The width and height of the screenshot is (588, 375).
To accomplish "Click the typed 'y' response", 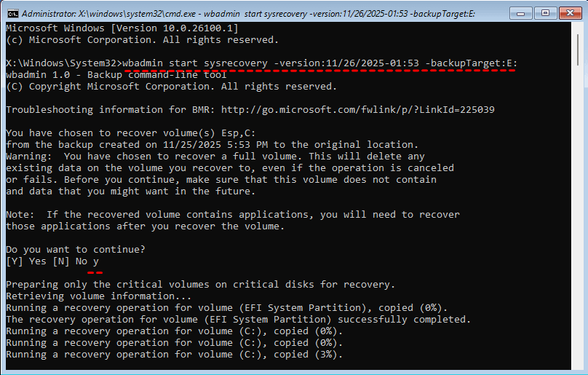I will coord(95,261).
